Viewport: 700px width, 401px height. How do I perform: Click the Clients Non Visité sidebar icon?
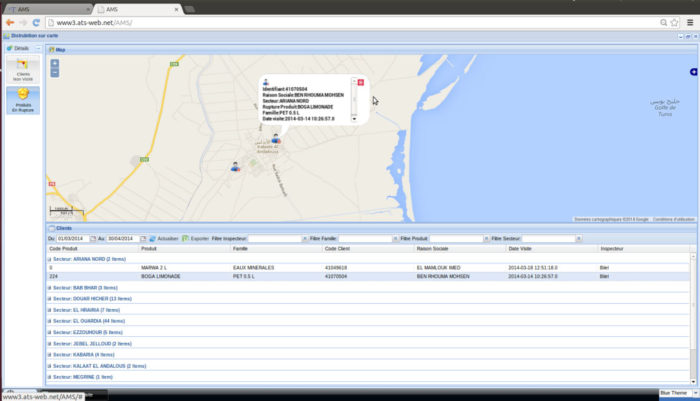(21, 68)
